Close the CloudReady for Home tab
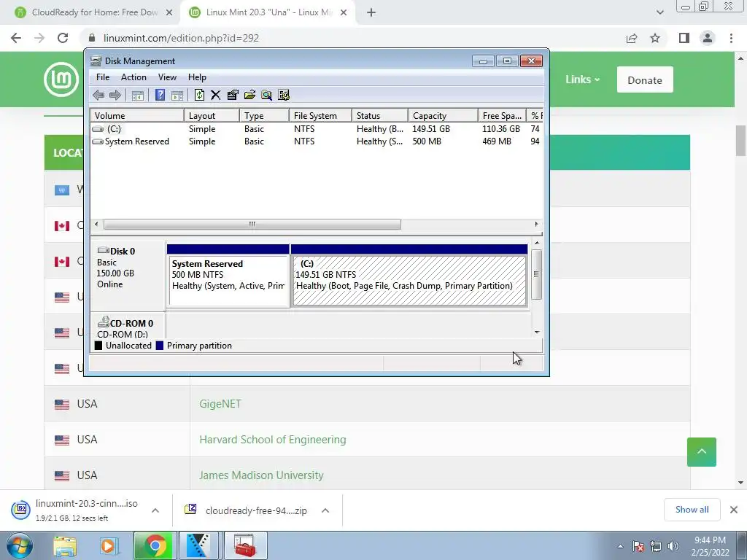747x560 pixels. click(x=169, y=13)
